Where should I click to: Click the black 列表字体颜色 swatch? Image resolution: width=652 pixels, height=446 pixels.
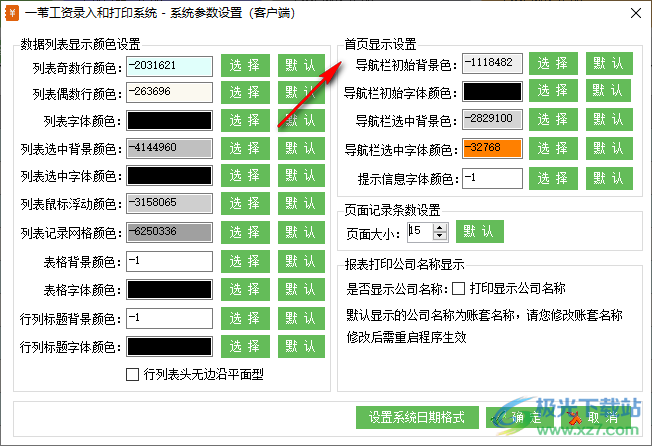pos(170,121)
